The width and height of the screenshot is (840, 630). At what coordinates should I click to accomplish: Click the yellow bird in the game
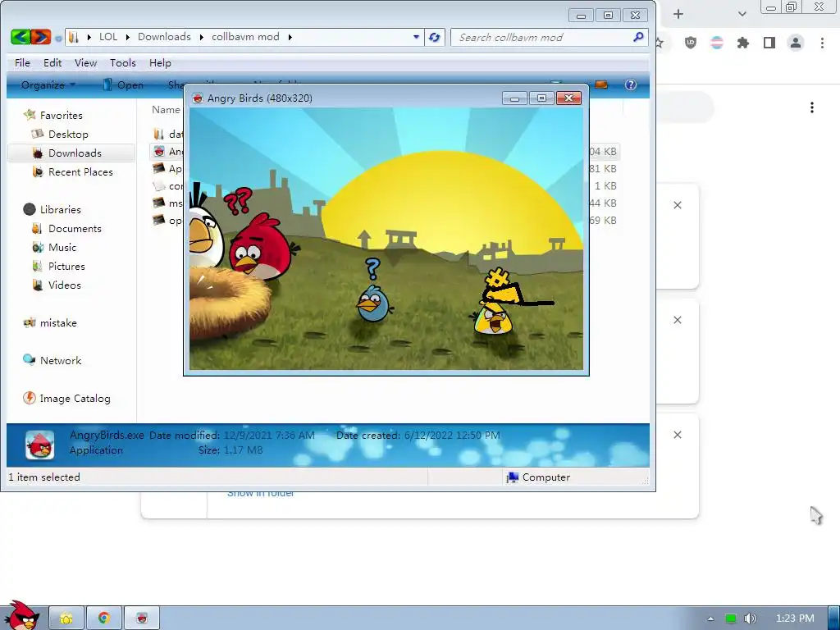pos(494,317)
